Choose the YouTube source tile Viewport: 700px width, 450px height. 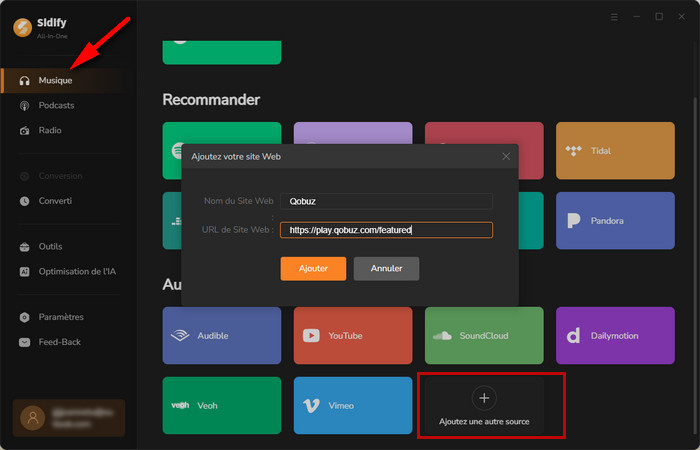(353, 335)
